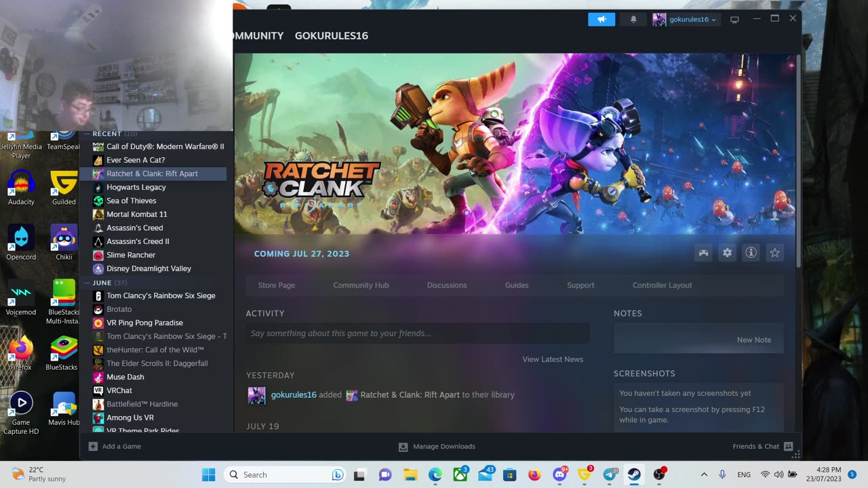The image size is (868, 488).
Task: Click the gokurules16 avatar in the activity feed
Action: pyautogui.click(x=257, y=395)
